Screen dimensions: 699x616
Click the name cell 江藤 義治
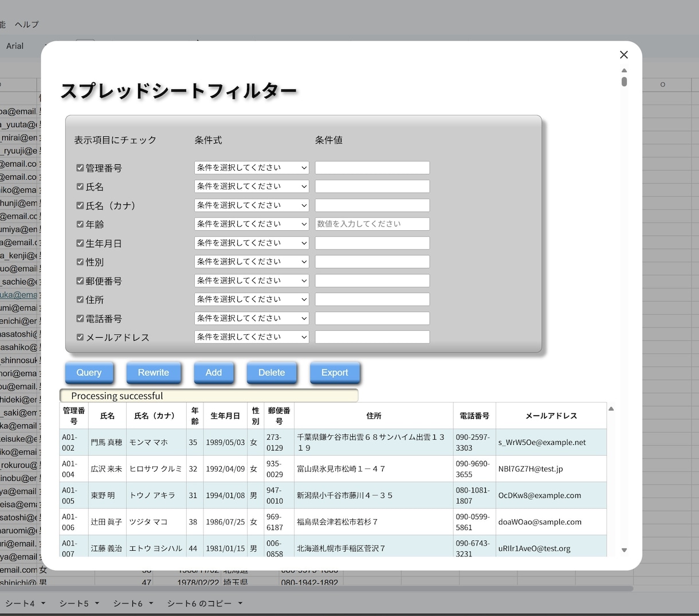click(x=107, y=548)
